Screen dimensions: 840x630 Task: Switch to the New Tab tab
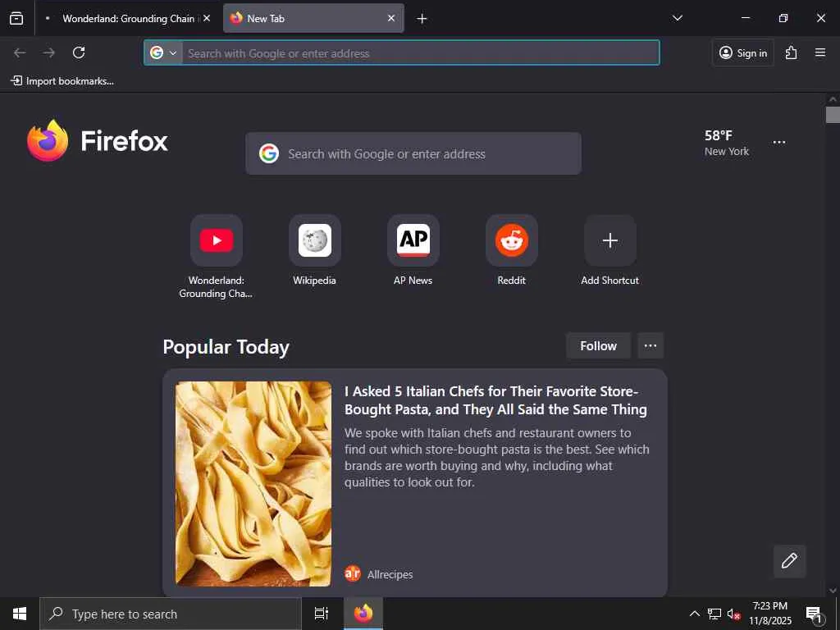313,18
